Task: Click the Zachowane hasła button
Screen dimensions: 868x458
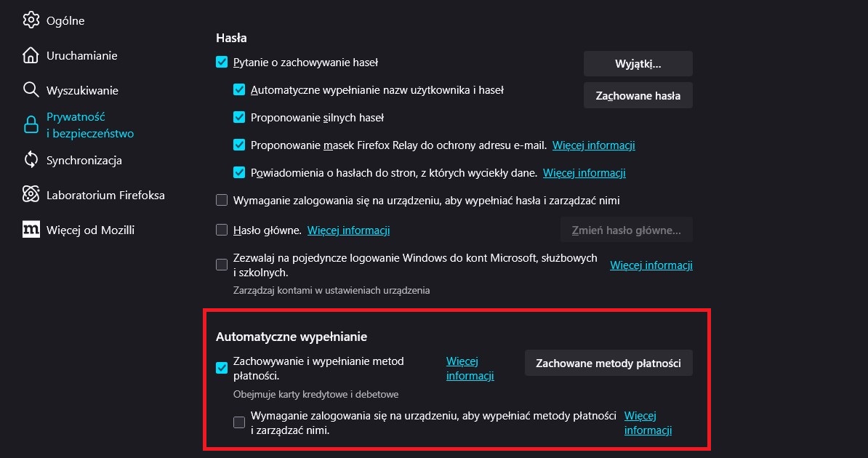Action: [638, 95]
